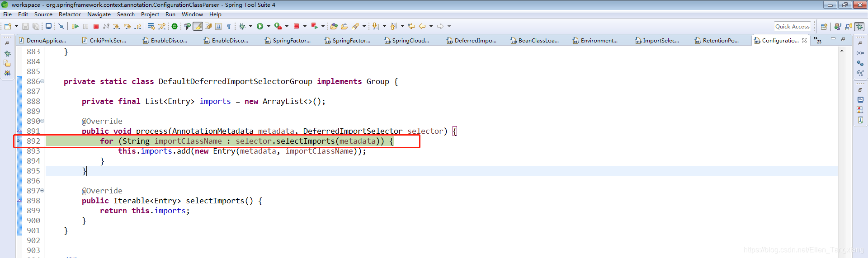Open the Navigate menu

tap(99, 14)
